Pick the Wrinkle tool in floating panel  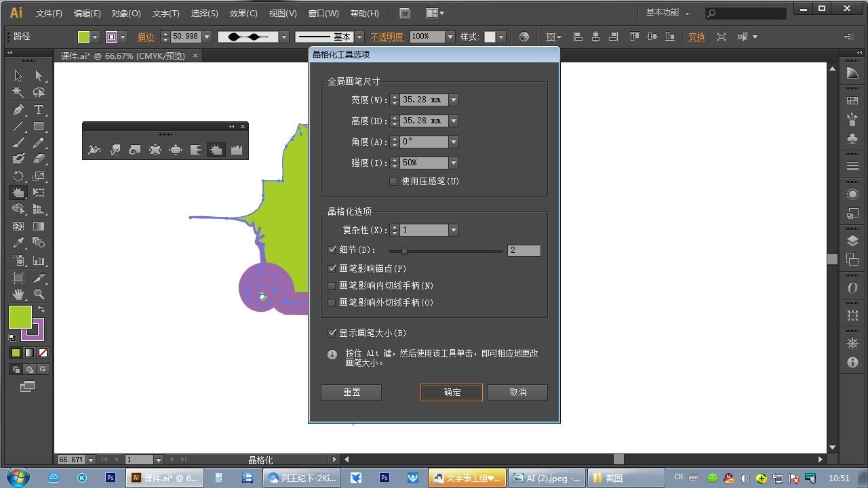(x=237, y=150)
